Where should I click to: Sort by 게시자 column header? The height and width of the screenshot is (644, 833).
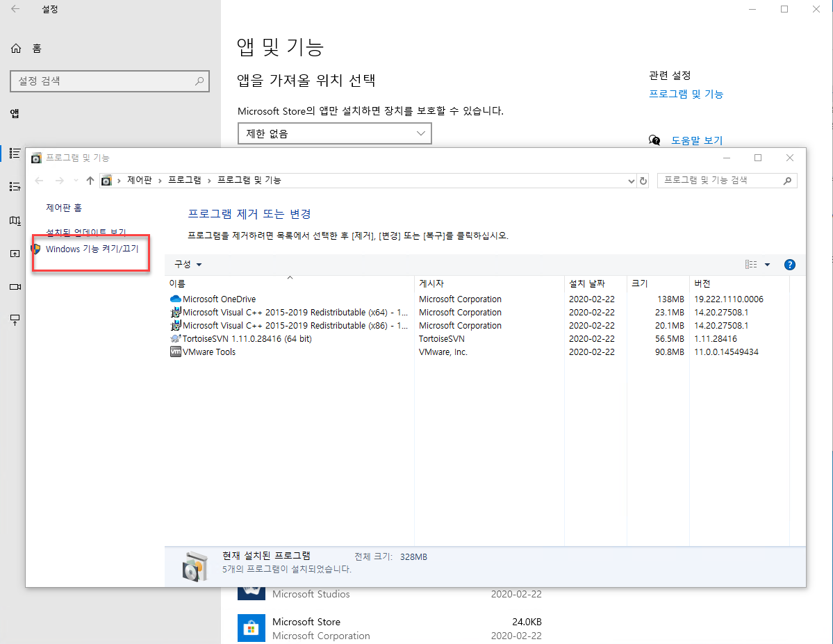489,283
